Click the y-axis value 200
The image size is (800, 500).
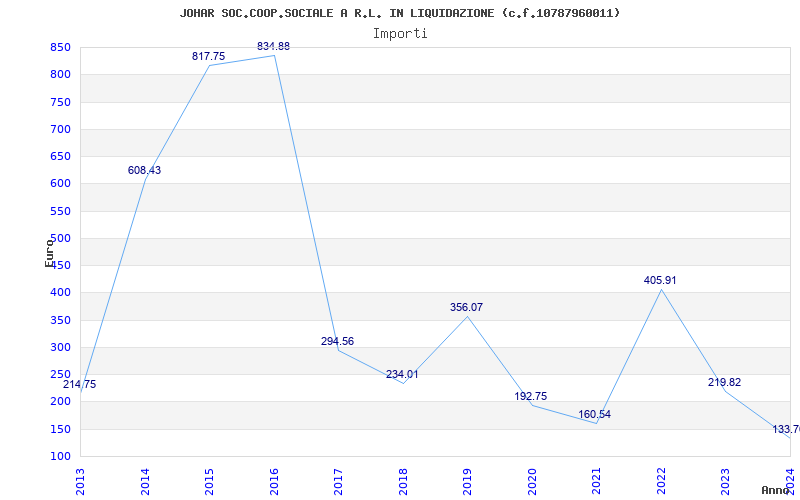(x=60, y=402)
